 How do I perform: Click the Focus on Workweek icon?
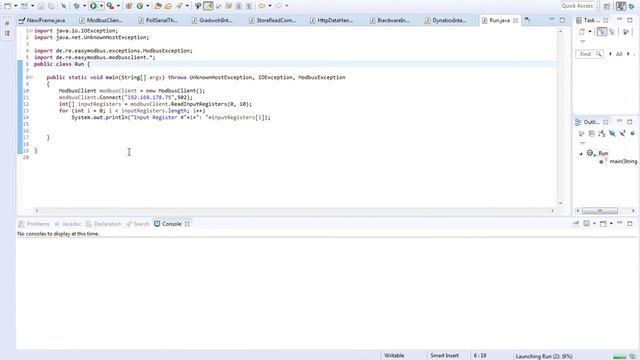[x=625, y=32]
